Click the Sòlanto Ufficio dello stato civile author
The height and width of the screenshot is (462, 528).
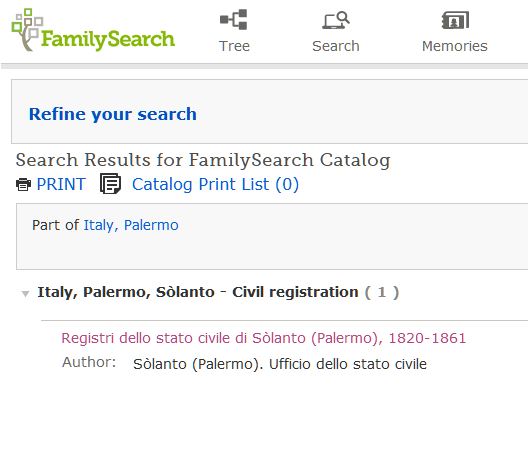click(280, 364)
